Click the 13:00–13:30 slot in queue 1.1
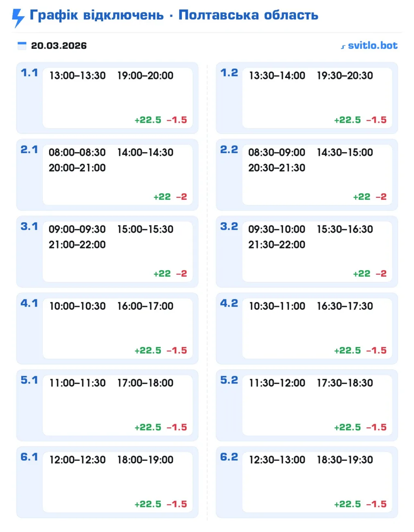The image size is (414, 532). (x=77, y=76)
